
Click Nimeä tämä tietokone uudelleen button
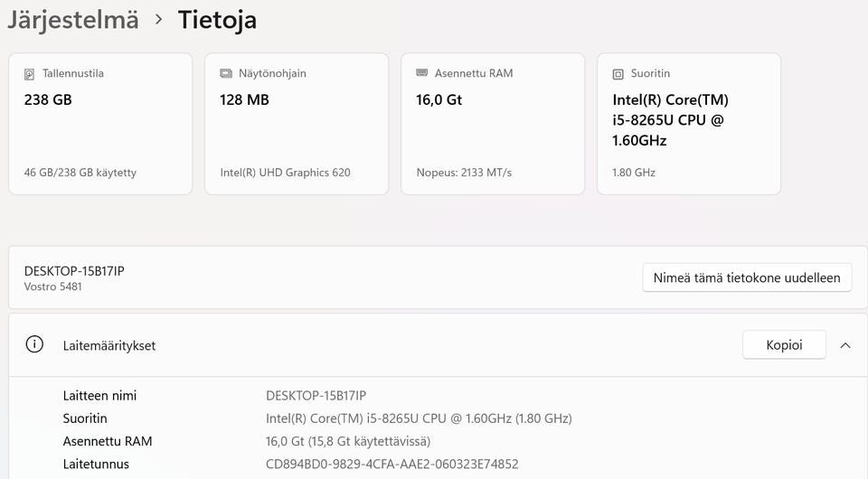[x=747, y=277]
